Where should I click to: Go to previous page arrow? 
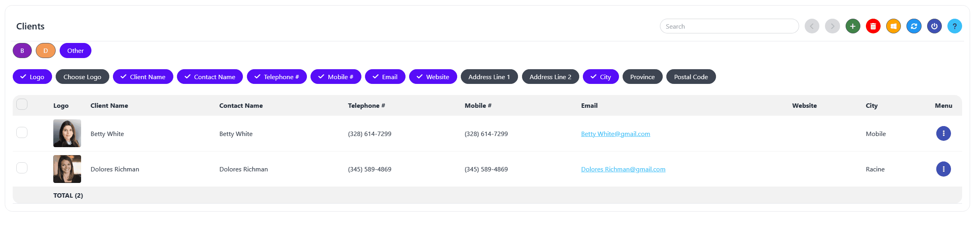coord(812,26)
